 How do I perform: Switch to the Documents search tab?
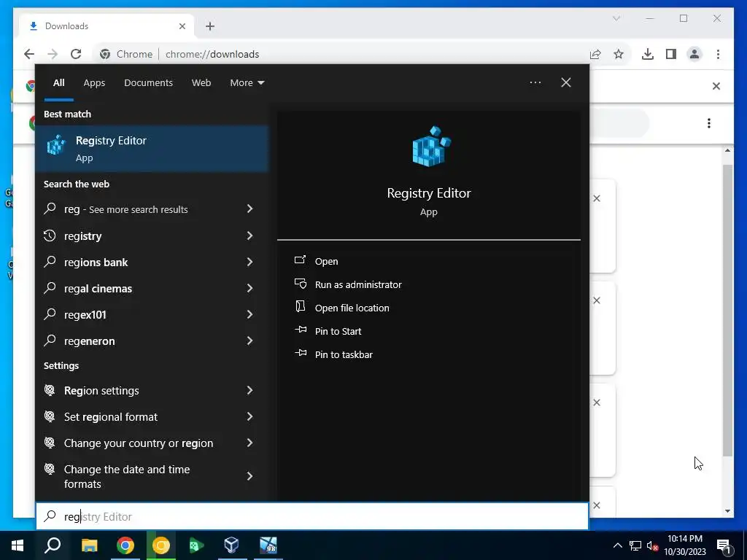[x=148, y=82]
